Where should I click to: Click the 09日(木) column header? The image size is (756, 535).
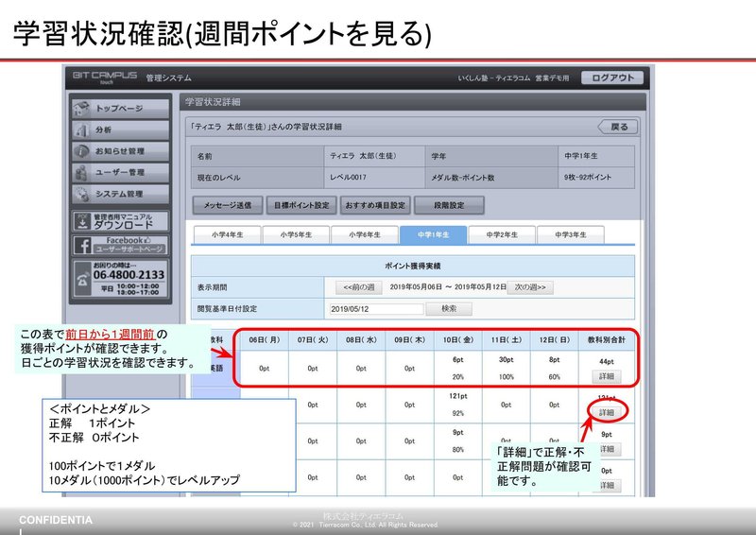click(x=409, y=339)
